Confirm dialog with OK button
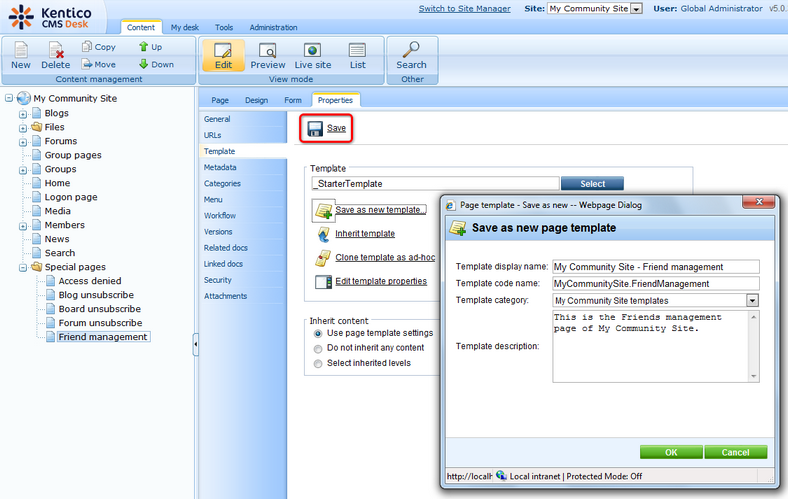 click(x=671, y=452)
